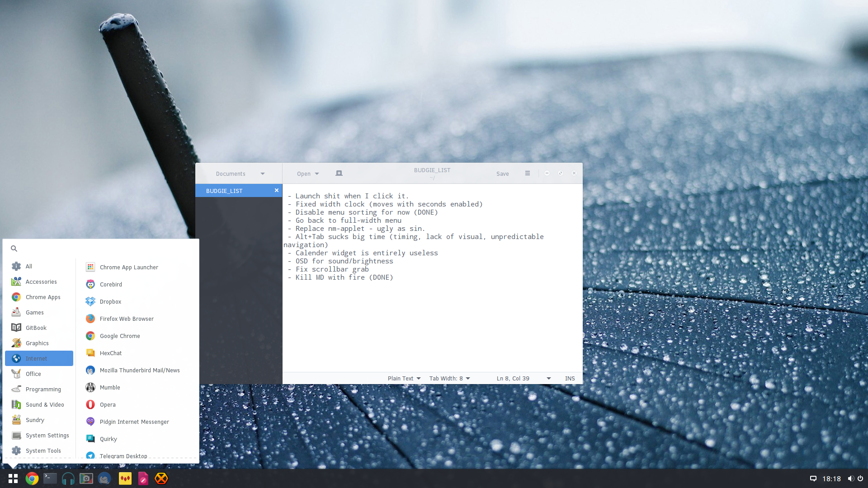The image size is (868, 488).
Task: Open the recent files arrow beside Open
Action: point(317,174)
